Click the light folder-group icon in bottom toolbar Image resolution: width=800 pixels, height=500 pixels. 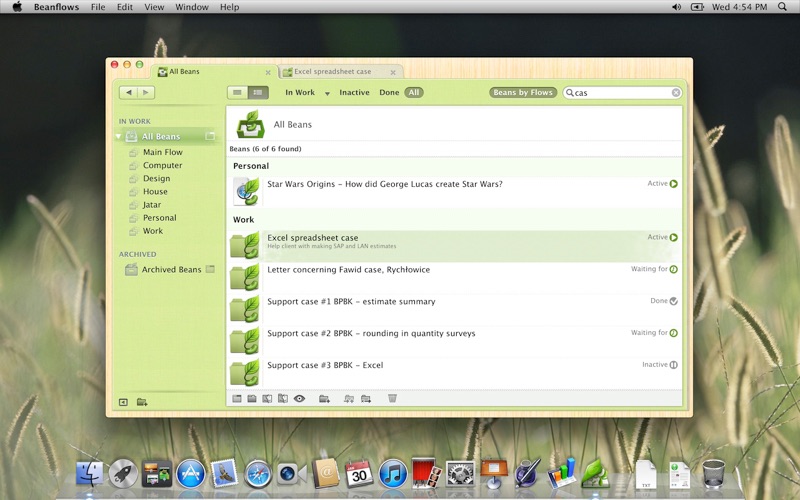349,398
